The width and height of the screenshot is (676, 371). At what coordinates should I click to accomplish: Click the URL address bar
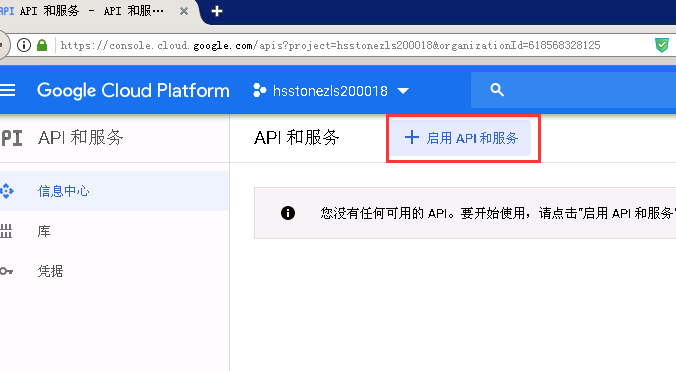330,45
